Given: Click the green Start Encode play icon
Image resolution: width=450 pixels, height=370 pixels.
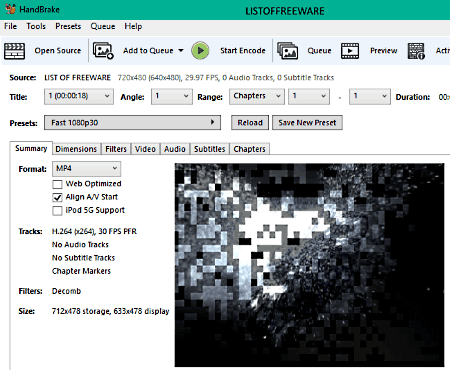Looking at the screenshot, I should (200, 51).
